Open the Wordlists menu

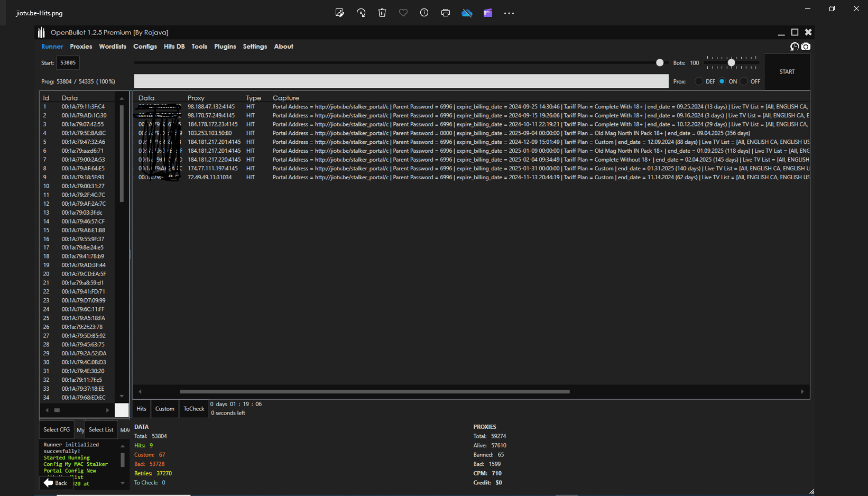pos(113,47)
